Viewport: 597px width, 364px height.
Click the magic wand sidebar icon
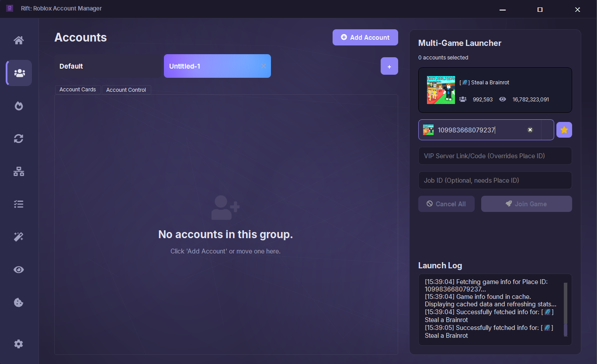tap(19, 237)
